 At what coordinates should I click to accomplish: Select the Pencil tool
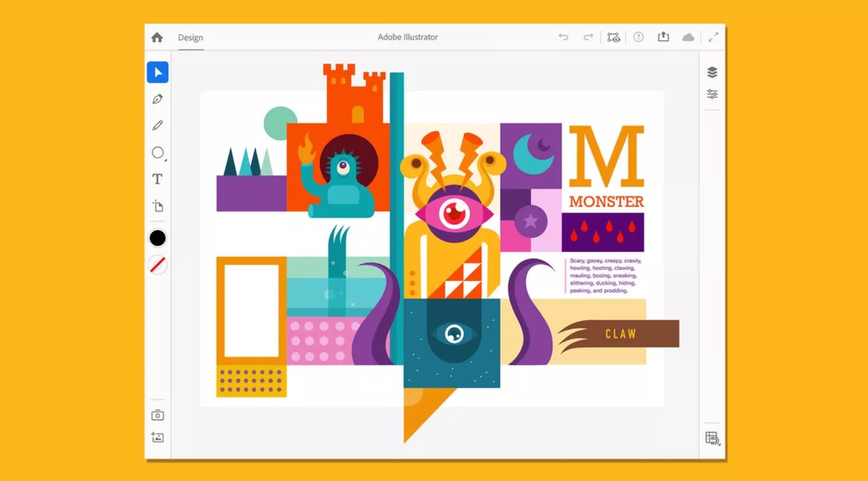click(158, 125)
